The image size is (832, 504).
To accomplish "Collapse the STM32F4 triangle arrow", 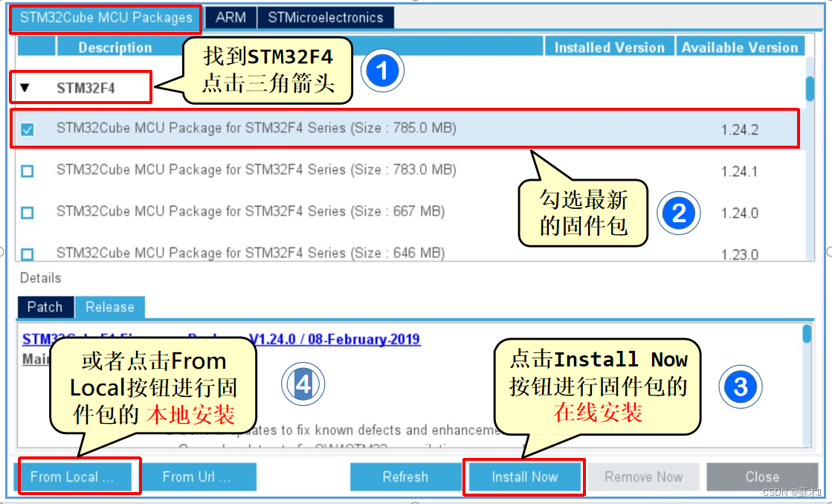I will click(25, 88).
